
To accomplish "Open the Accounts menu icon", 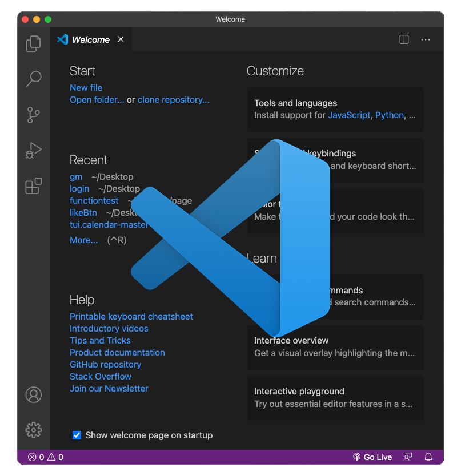I will click(34, 394).
